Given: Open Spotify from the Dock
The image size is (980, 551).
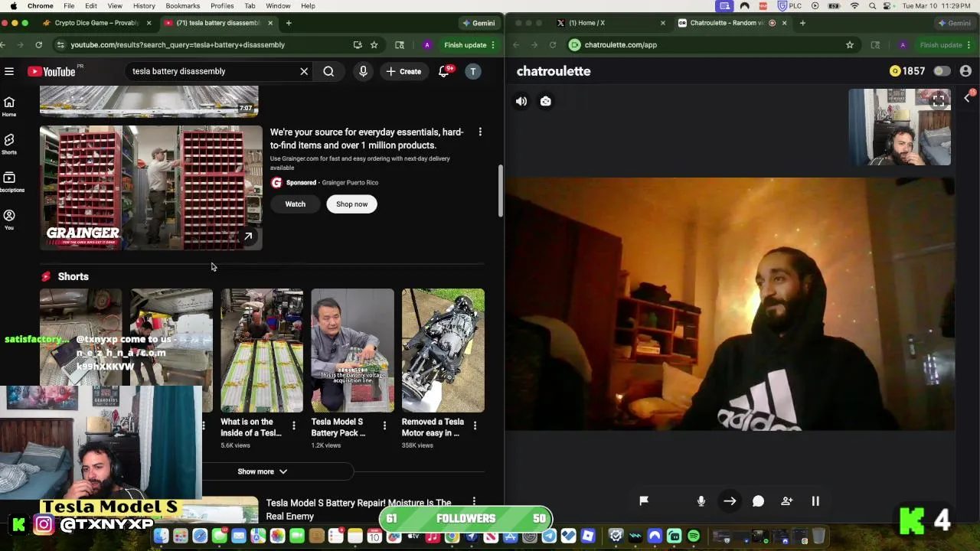Looking at the screenshot, I should pyautogui.click(x=694, y=536).
